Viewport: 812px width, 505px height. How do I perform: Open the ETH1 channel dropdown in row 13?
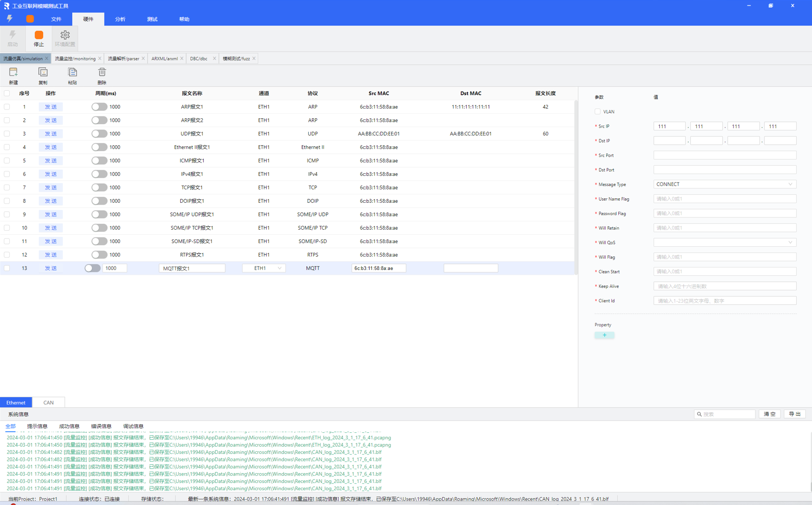pyautogui.click(x=264, y=268)
